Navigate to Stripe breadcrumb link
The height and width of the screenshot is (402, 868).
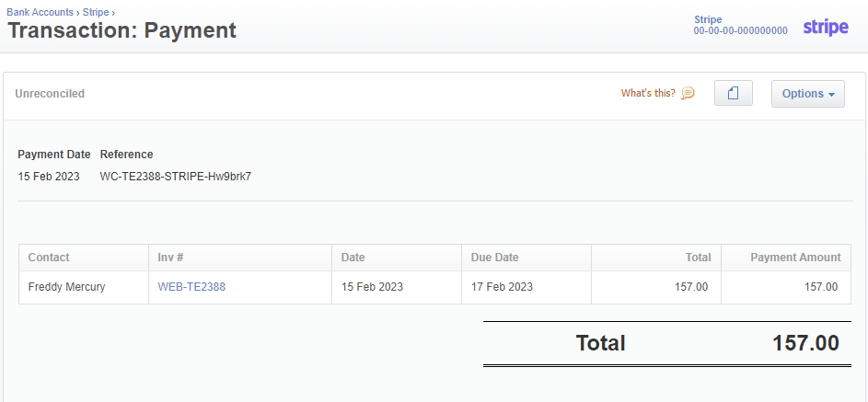[x=96, y=12]
